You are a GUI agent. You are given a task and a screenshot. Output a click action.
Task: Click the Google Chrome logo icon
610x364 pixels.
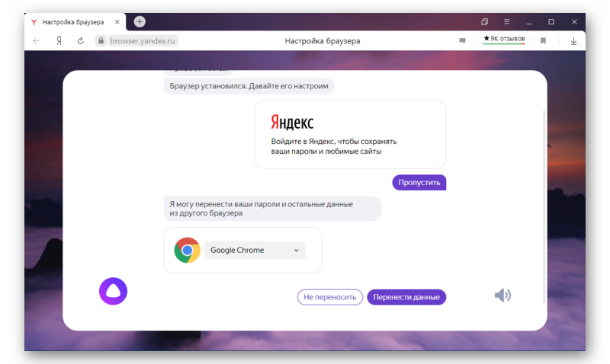(x=187, y=251)
